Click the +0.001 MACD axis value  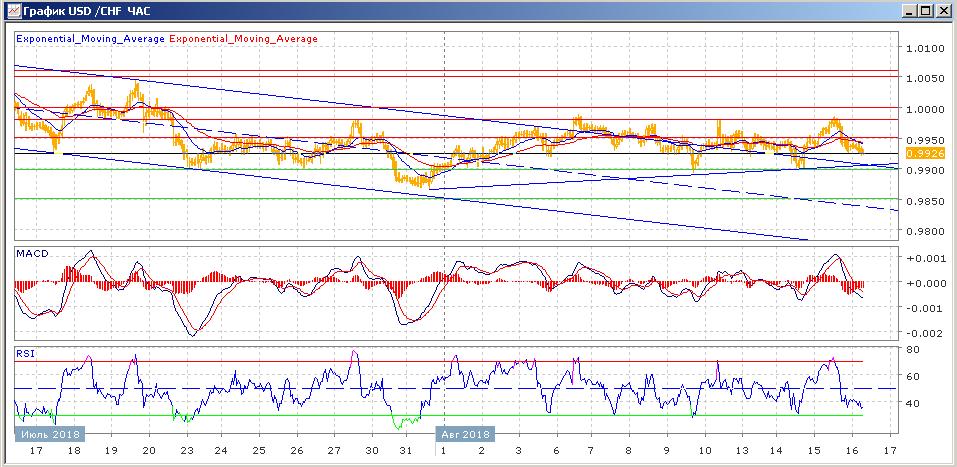pyautogui.click(x=928, y=258)
